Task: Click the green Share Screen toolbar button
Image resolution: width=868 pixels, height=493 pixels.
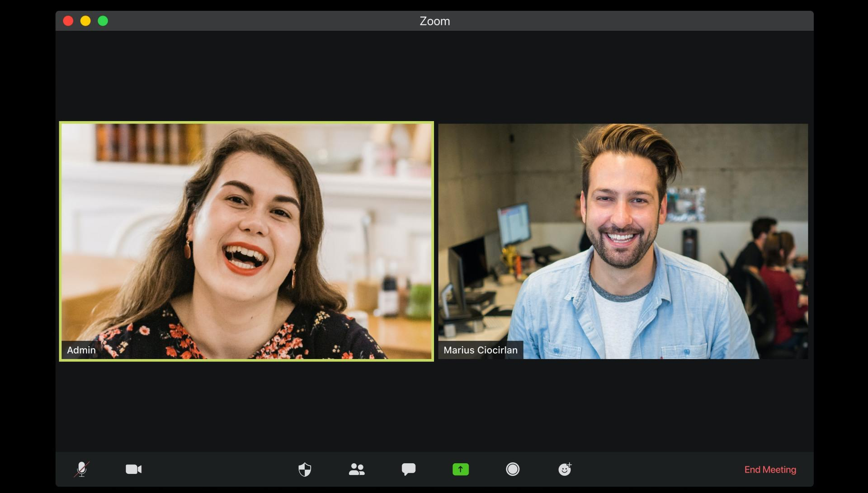Action: tap(460, 469)
